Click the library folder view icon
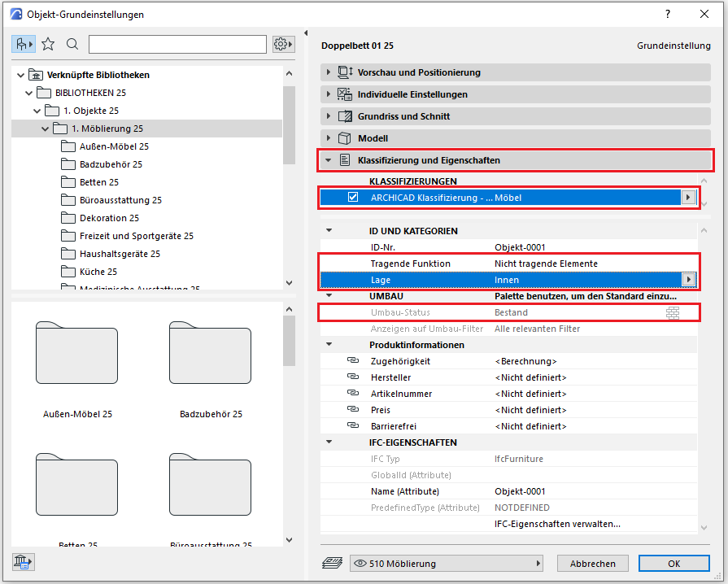This screenshot has height=584, width=728. point(24,44)
